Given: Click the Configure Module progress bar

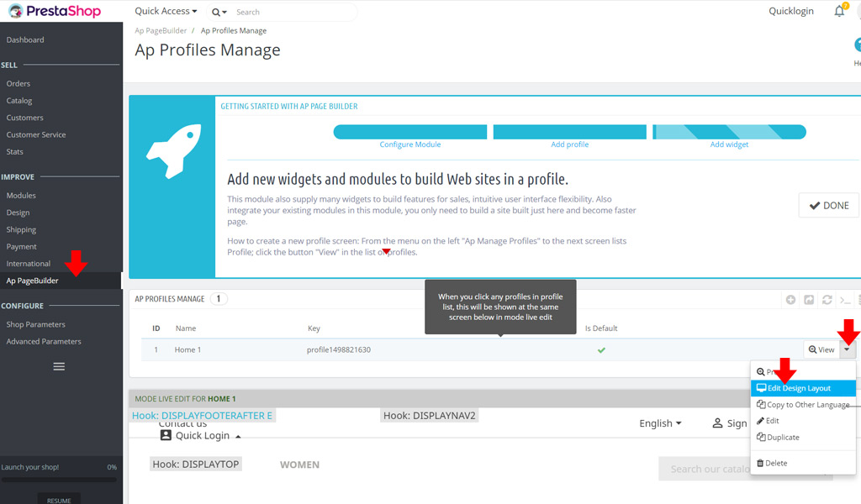Looking at the screenshot, I should [410, 132].
